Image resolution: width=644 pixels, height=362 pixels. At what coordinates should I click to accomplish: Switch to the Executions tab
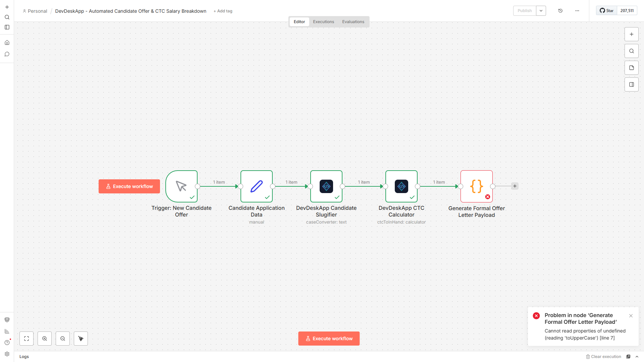click(x=323, y=22)
